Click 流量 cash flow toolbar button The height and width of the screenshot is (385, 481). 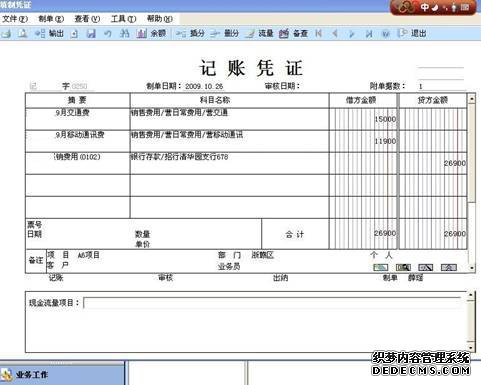(x=259, y=33)
